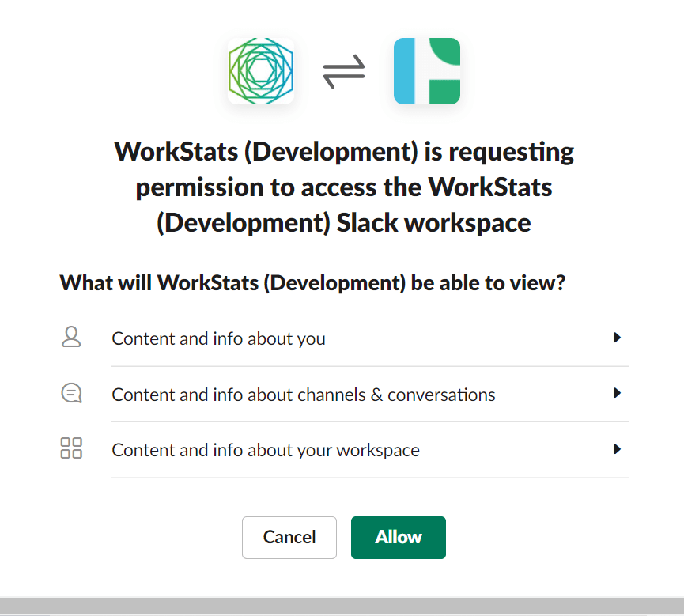Click the four-squares grid workspace icon
This screenshot has width=684, height=616.
(x=71, y=448)
